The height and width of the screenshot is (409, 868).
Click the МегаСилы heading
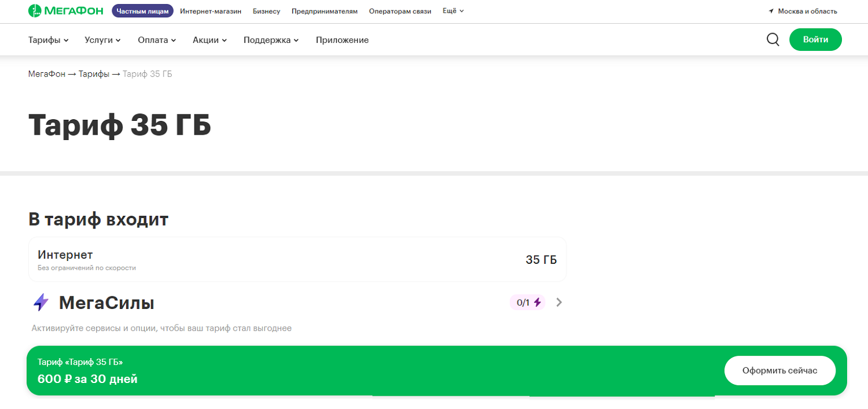click(106, 303)
